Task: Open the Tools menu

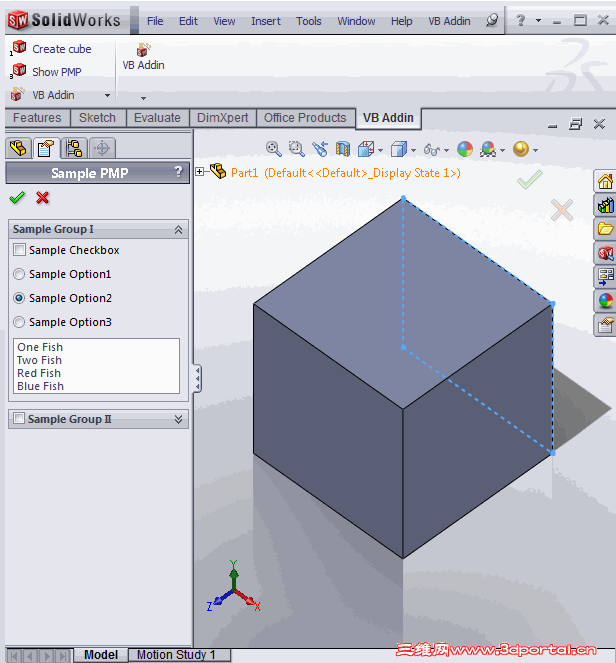Action: pyautogui.click(x=309, y=21)
